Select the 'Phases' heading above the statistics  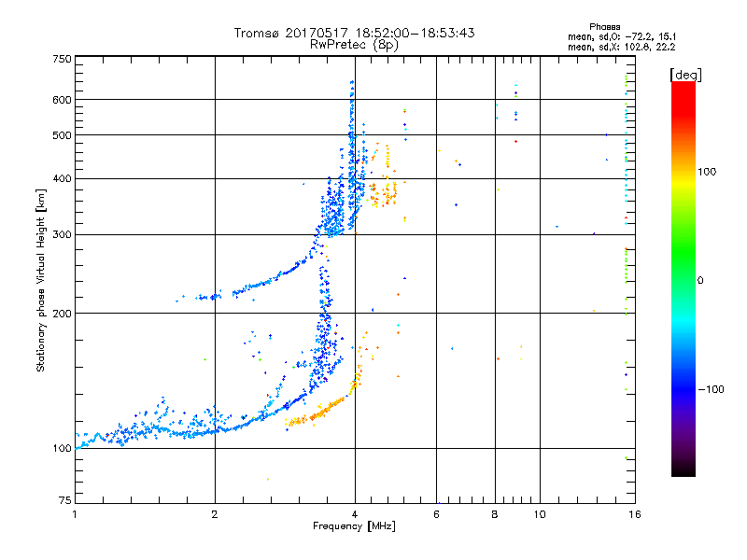(x=604, y=27)
